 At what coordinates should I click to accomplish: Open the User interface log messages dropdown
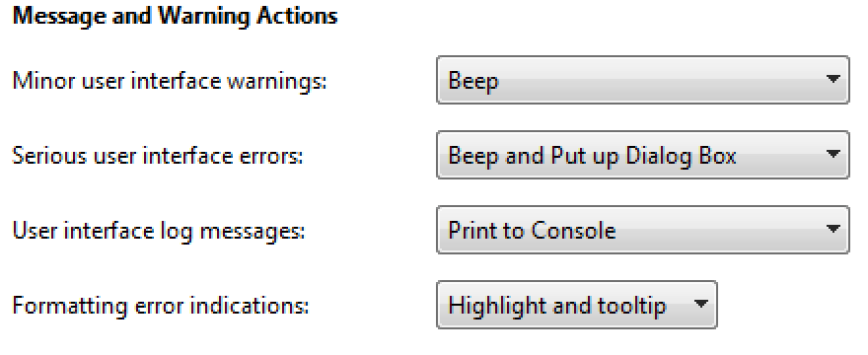tap(643, 230)
